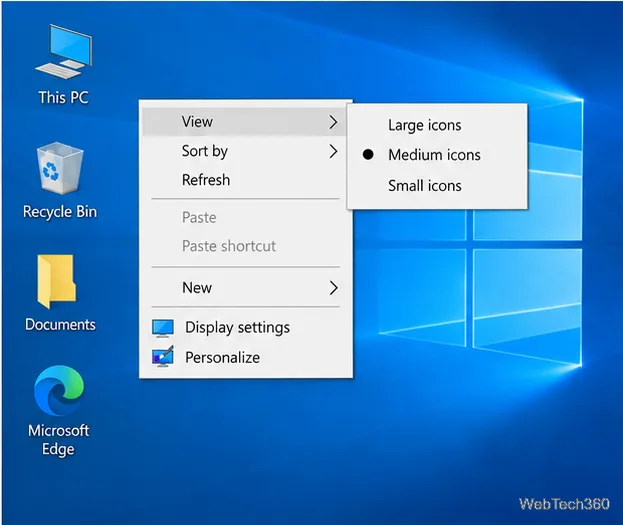Open Personalize from context menu
The width and height of the screenshot is (623, 525).
(244, 357)
